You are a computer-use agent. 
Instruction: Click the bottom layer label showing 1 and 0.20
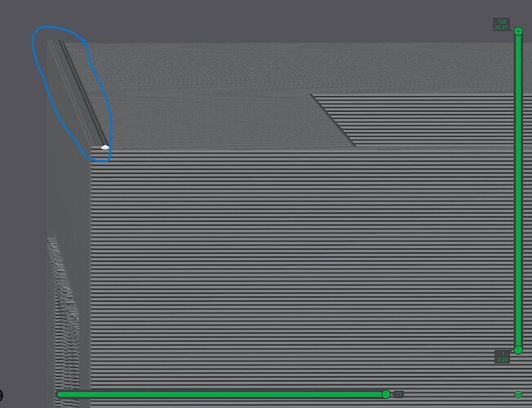(x=502, y=357)
